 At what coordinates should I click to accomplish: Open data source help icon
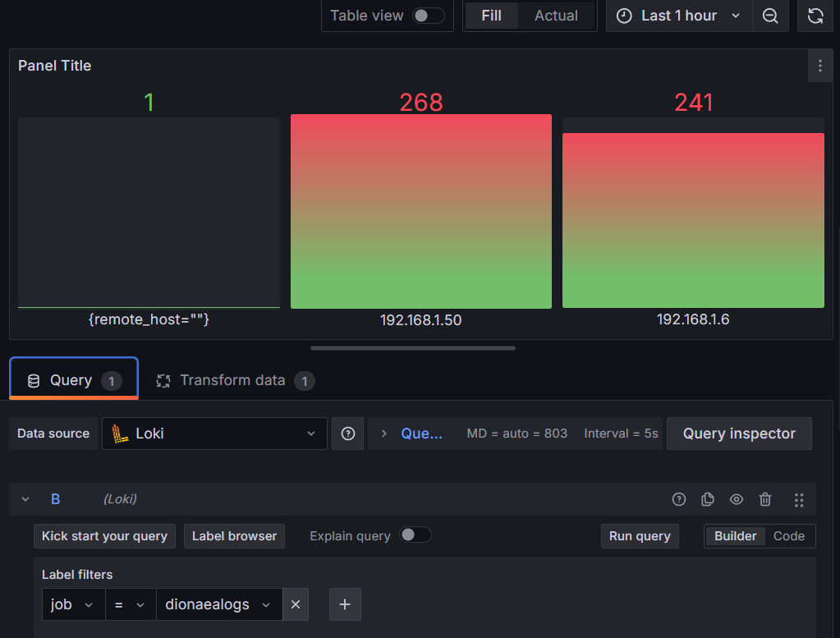(347, 434)
